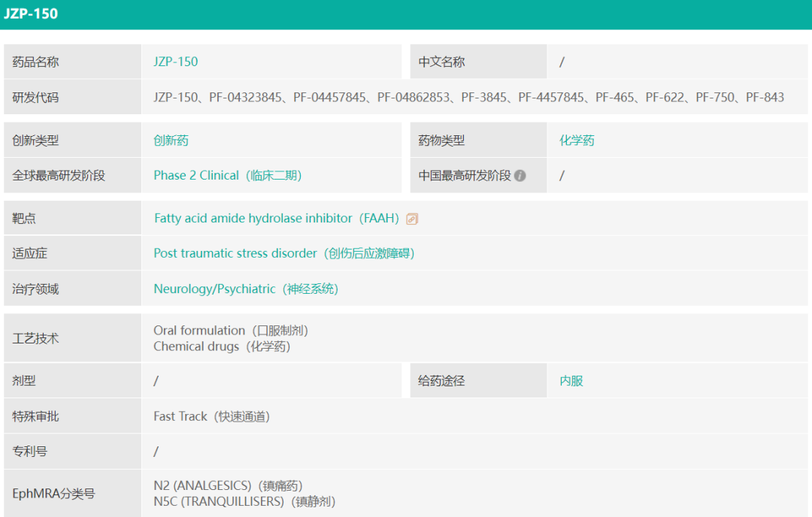Click info icon beside 中国最高研发阶段

[x=520, y=176]
